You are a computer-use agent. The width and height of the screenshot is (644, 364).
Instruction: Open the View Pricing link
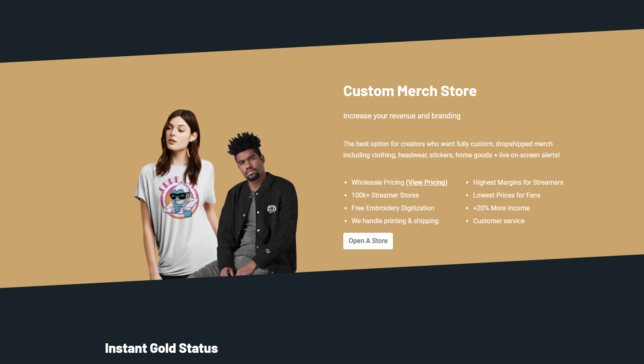tap(427, 182)
